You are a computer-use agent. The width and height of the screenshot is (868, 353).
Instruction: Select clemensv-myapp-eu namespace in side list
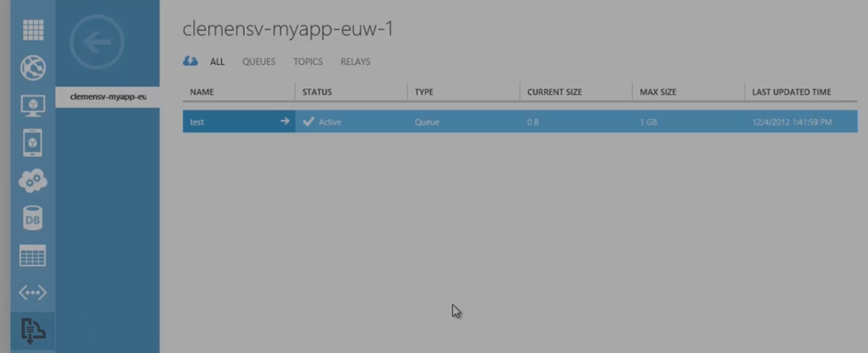(108, 97)
